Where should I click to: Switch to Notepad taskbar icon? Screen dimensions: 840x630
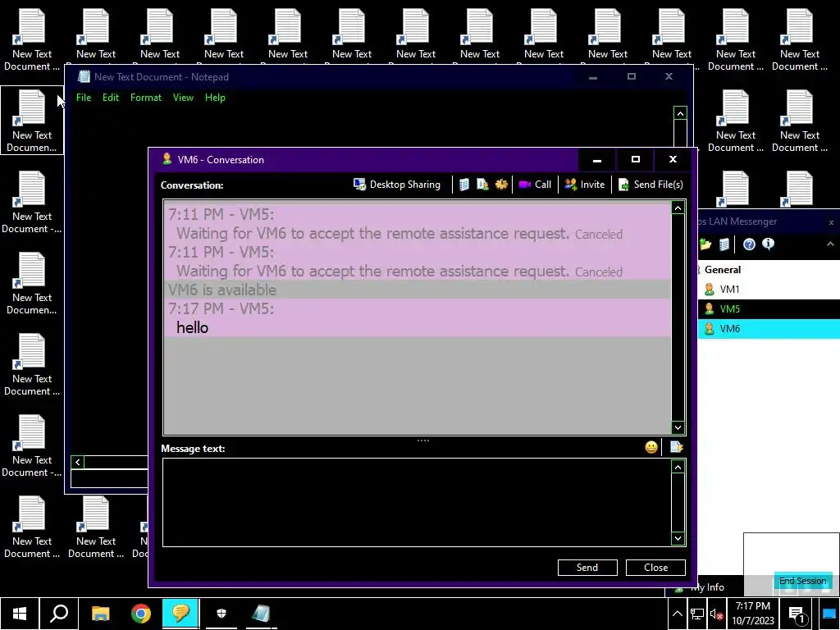click(262, 614)
